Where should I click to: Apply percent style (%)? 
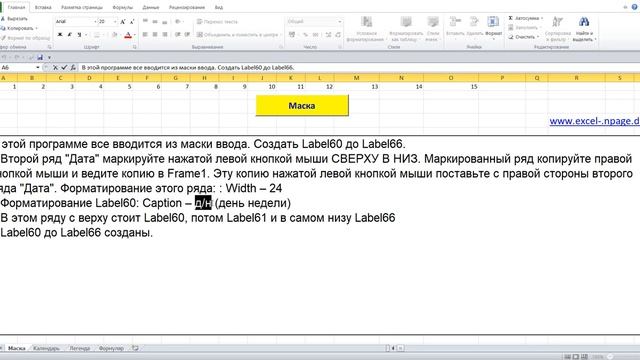(x=305, y=35)
